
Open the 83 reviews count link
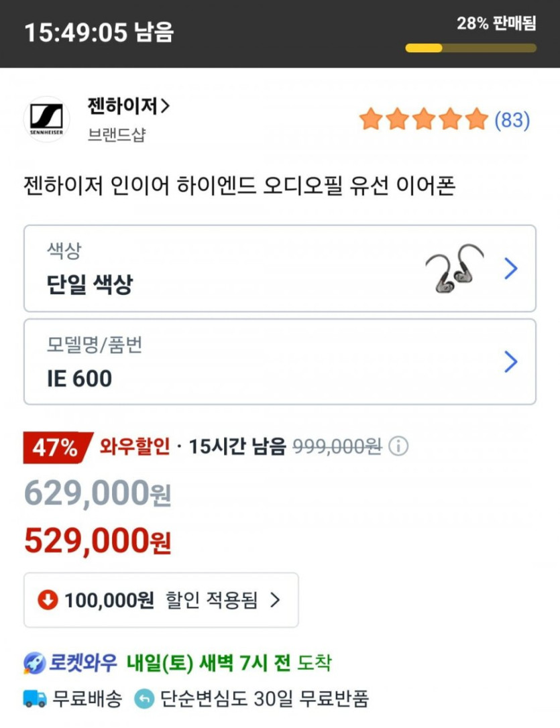pyautogui.click(x=512, y=120)
